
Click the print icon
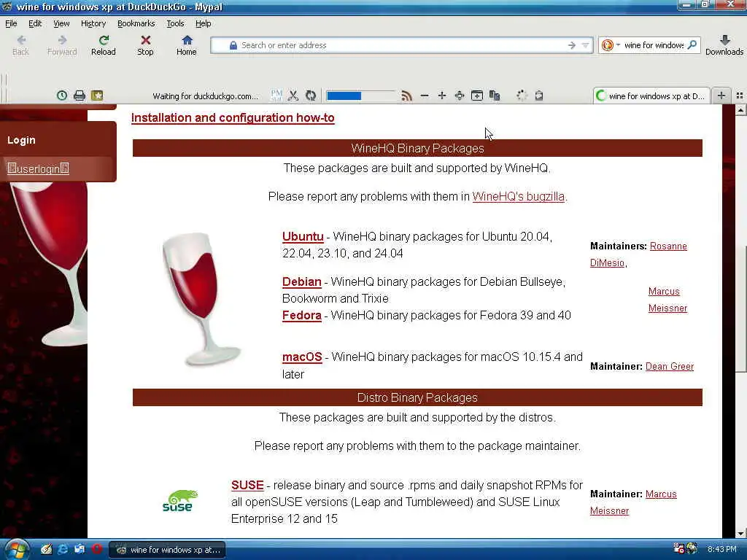(x=80, y=96)
